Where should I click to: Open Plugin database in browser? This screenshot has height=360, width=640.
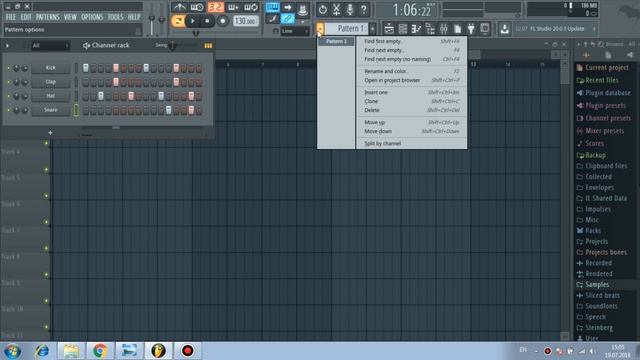(608, 93)
